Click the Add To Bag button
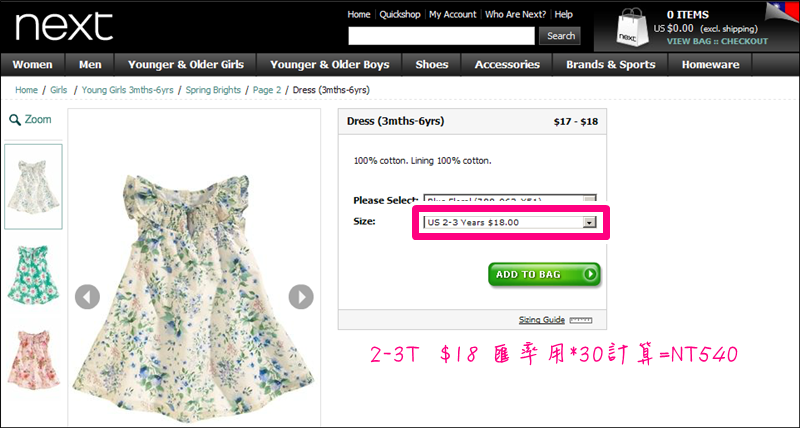The width and height of the screenshot is (800, 428). tap(544, 274)
